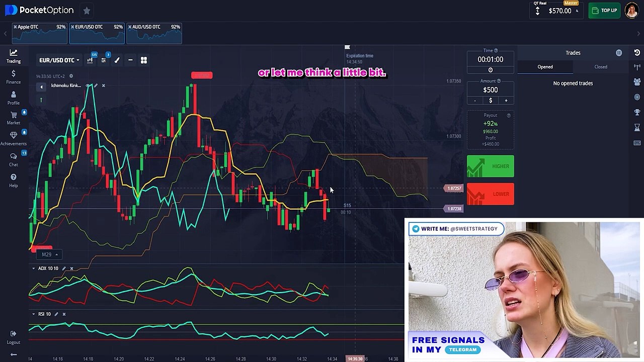The image size is (644, 362).
Task: Open trades history icon in right rail
Action: click(x=637, y=53)
